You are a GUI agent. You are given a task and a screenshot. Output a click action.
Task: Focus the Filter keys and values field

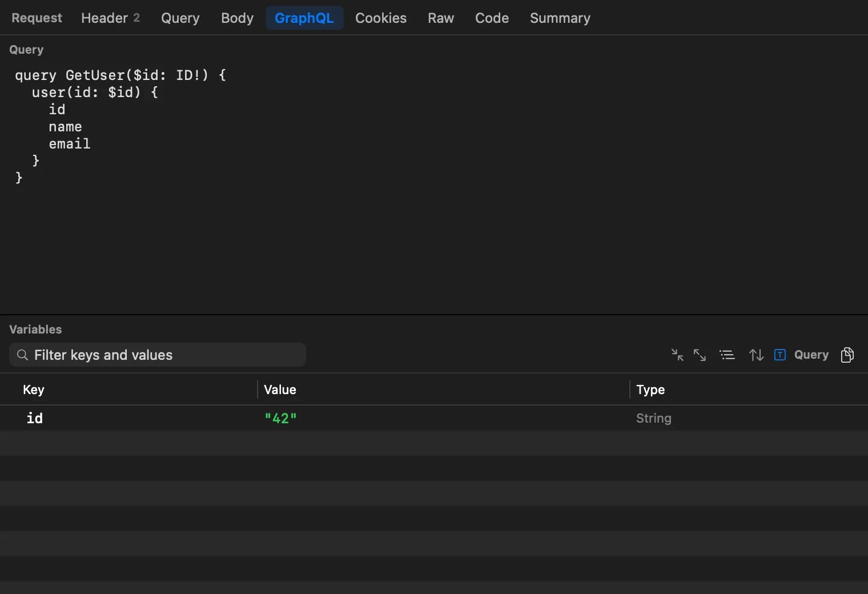[158, 355]
